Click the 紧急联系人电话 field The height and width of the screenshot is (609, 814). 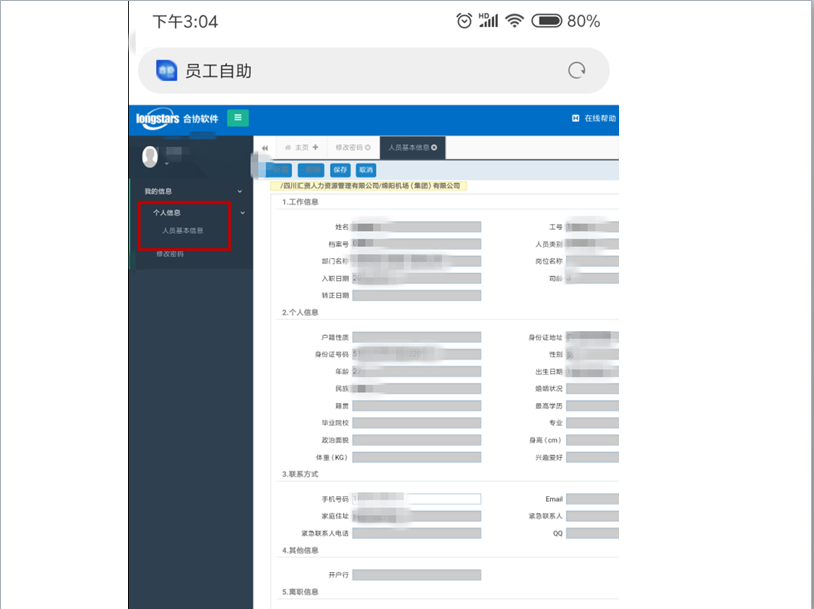(416, 533)
